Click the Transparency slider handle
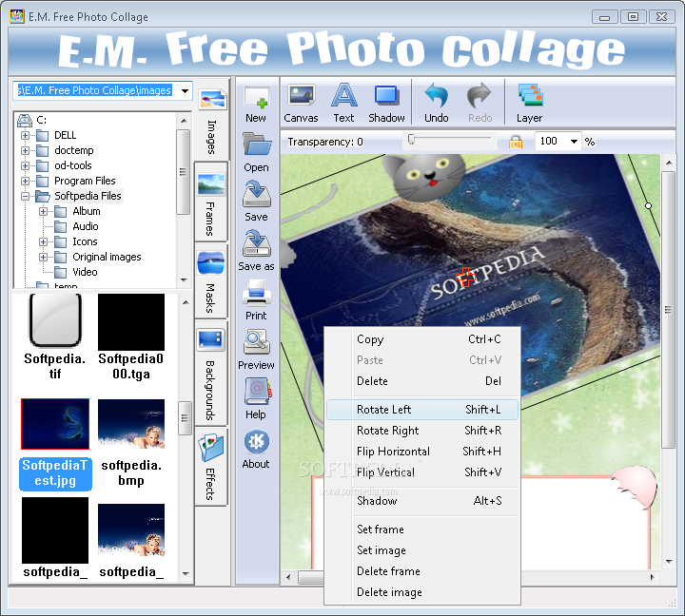This screenshot has width=685, height=616. pos(411,140)
